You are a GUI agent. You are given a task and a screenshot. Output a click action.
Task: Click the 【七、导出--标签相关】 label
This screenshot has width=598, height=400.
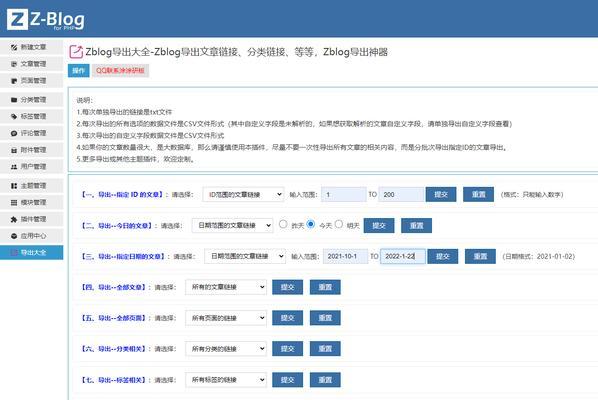114,380
